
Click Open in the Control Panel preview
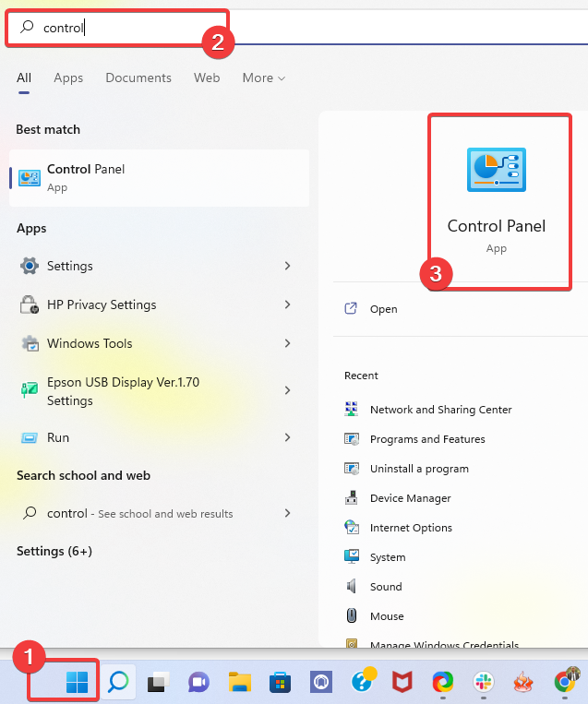tap(384, 309)
